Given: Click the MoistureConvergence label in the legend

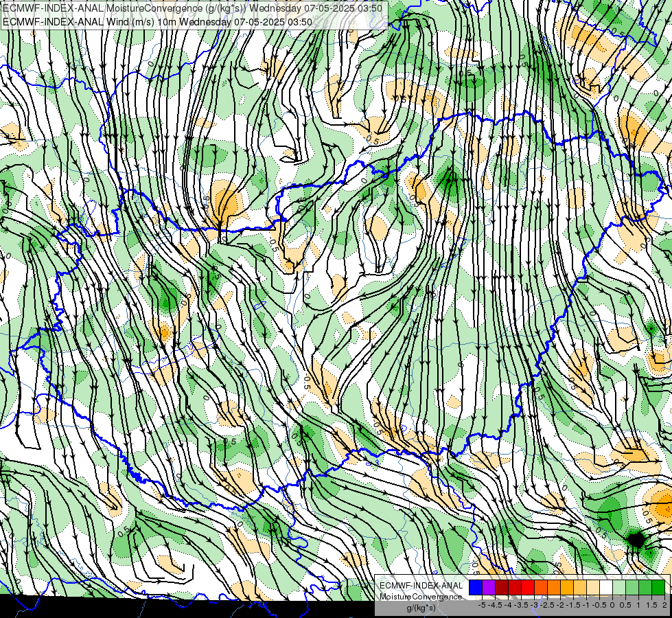Looking at the screenshot, I should pyautogui.click(x=421, y=597).
